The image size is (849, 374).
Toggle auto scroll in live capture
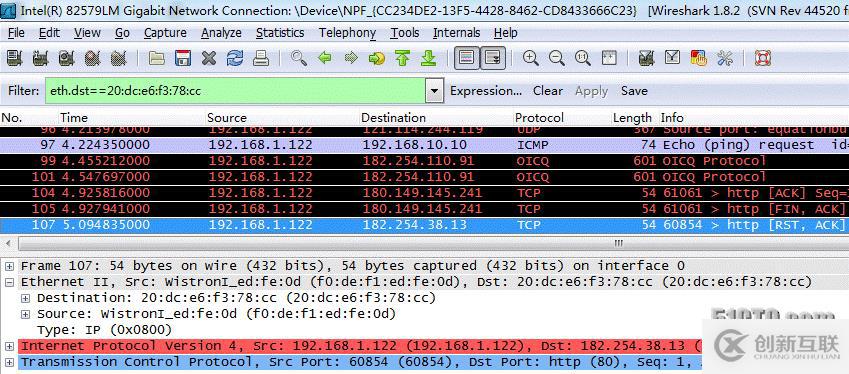(493, 58)
